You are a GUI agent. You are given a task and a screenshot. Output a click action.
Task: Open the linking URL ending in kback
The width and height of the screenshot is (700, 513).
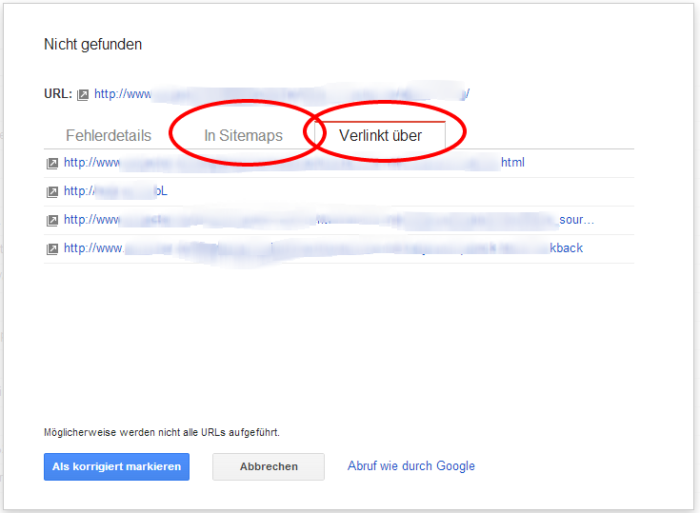pyautogui.click(x=323, y=248)
